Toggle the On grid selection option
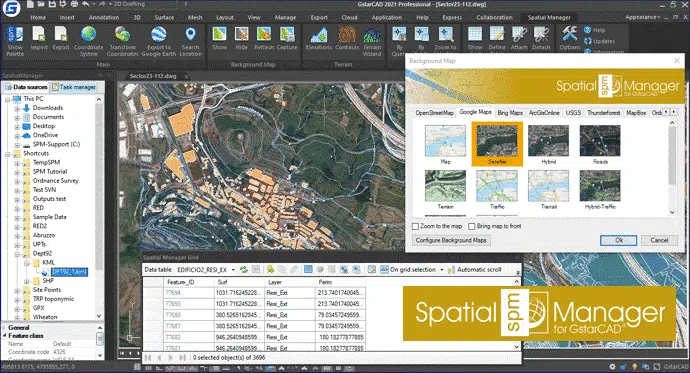Viewport: 690px width, 373px height. (x=408, y=270)
